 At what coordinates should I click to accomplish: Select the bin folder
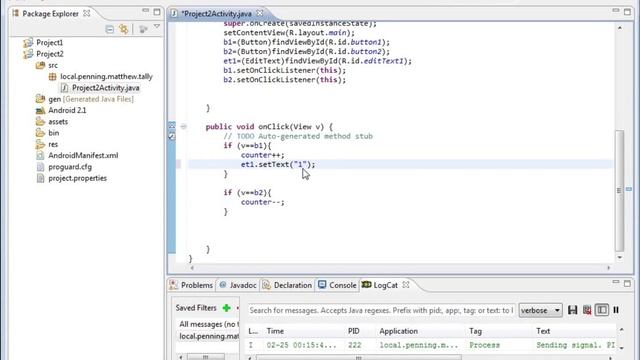coord(53,133)
